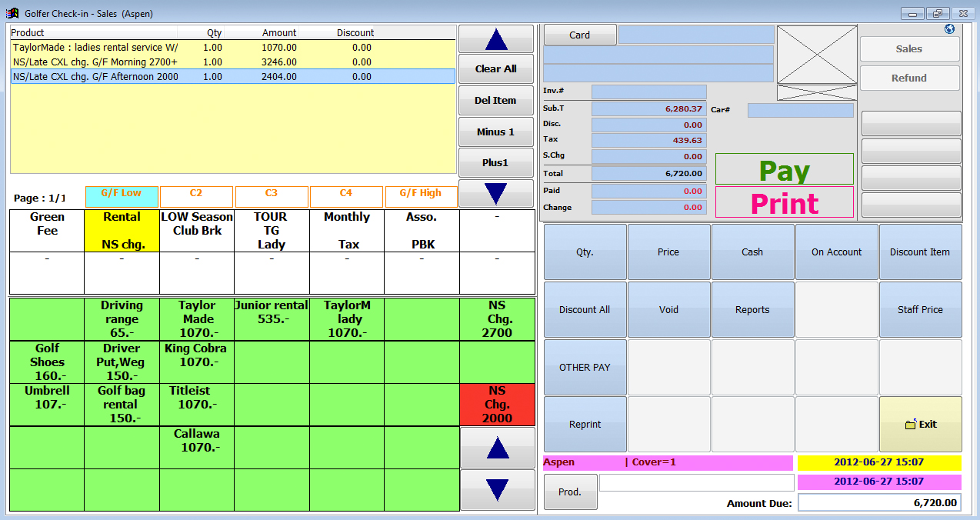
Task: Click the globe icon in top-right corner
Action: click(949, 29)
